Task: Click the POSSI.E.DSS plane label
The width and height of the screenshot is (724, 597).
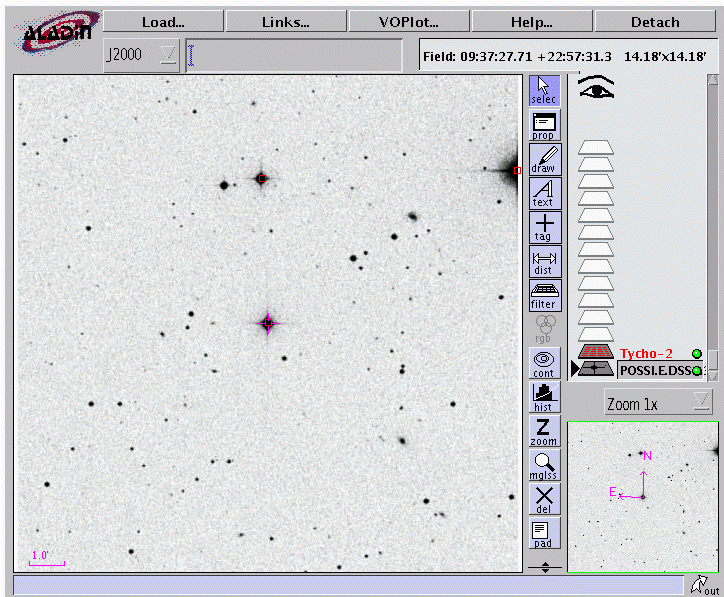Action: coord(655,370)
